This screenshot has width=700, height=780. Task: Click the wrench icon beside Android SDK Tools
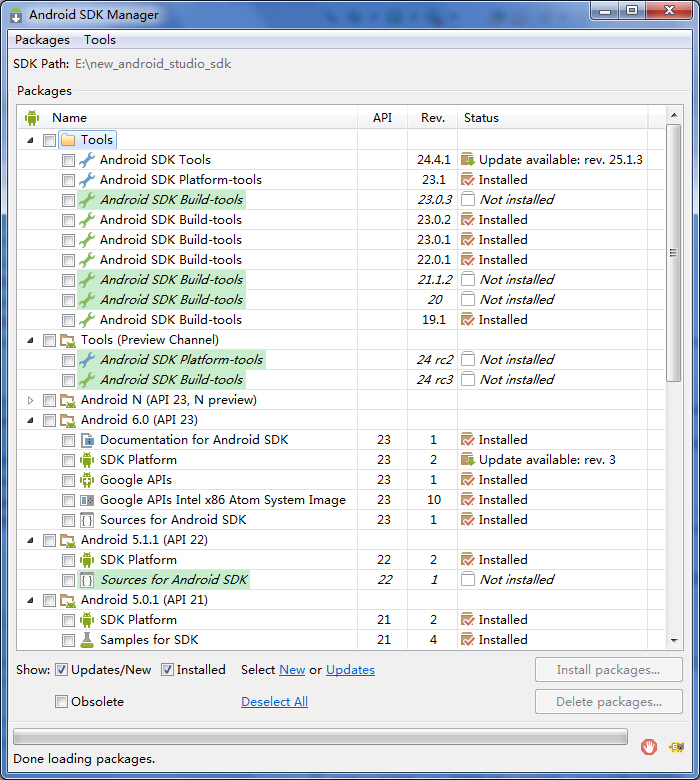tap(87, 160)
